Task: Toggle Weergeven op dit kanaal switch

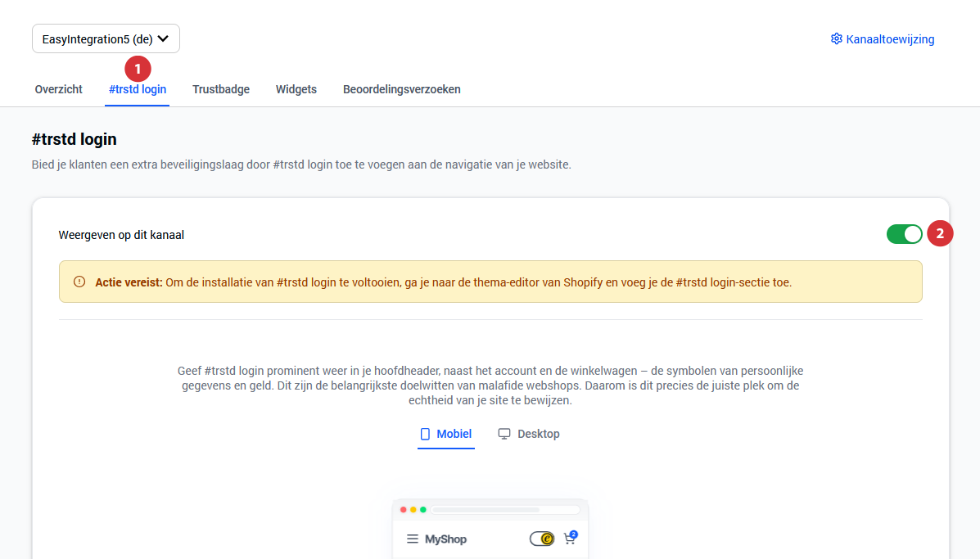Action: tap(905, 234)
